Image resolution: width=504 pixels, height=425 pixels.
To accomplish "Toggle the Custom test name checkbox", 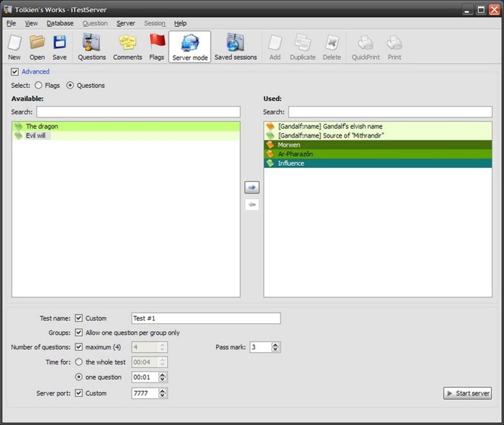I will (x=79, y=318).
